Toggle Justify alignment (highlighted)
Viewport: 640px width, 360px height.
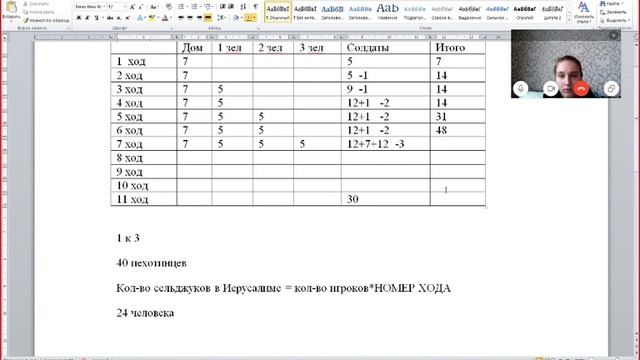click(x=208, y=18)
